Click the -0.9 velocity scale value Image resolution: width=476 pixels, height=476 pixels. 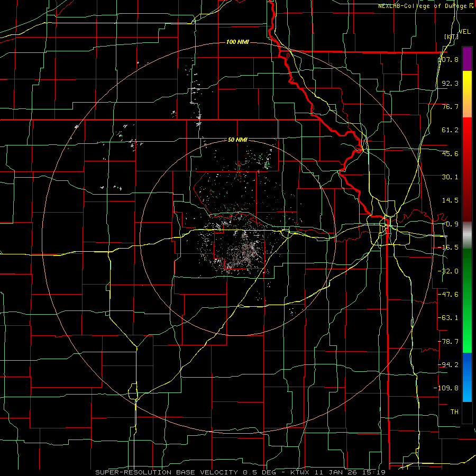tap(450, 224)
